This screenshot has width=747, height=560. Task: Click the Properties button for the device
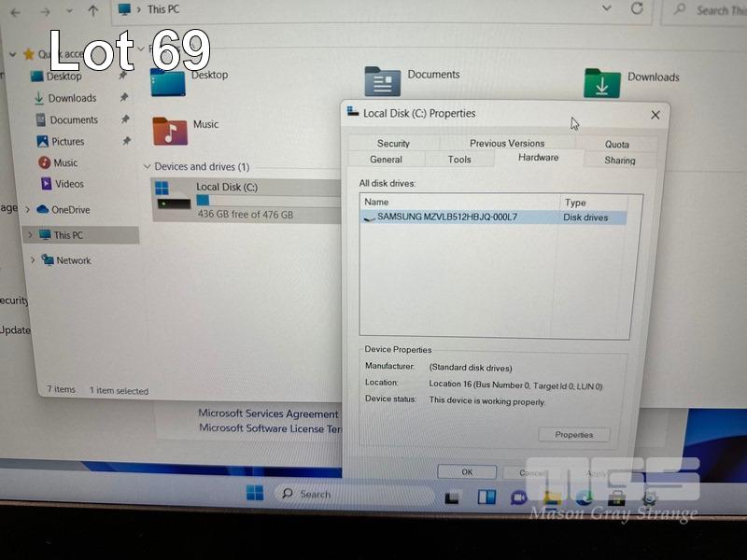[x=573, y=435]
